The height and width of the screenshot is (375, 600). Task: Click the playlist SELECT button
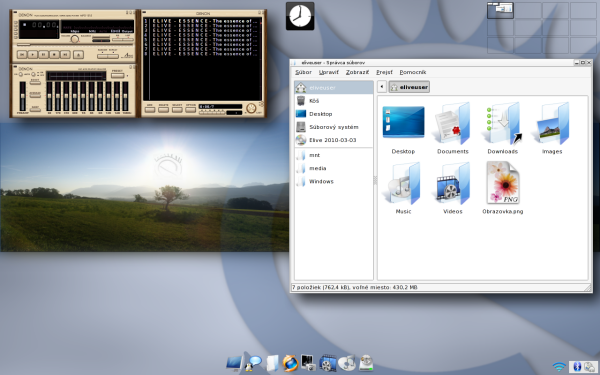coord(177,110)
